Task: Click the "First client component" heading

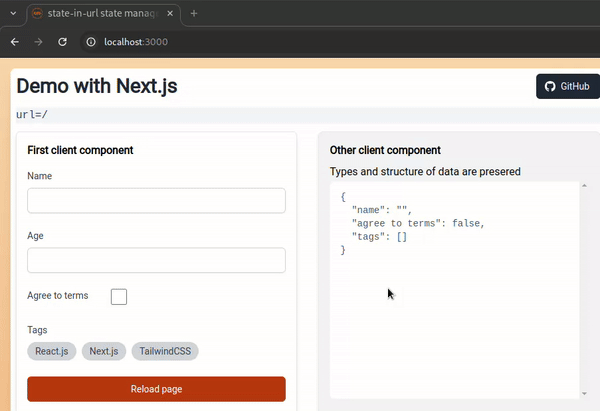Action: click(x=80, y=150)
